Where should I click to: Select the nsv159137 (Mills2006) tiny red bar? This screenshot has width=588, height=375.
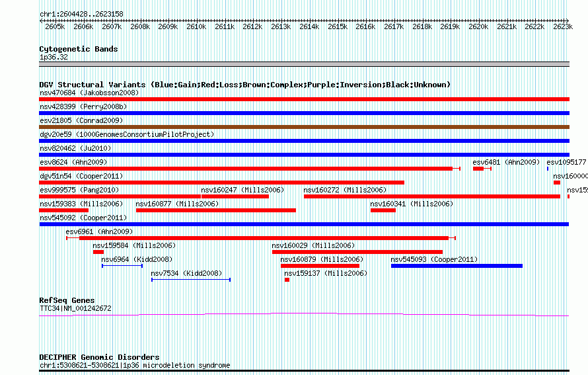coord(287,280)
